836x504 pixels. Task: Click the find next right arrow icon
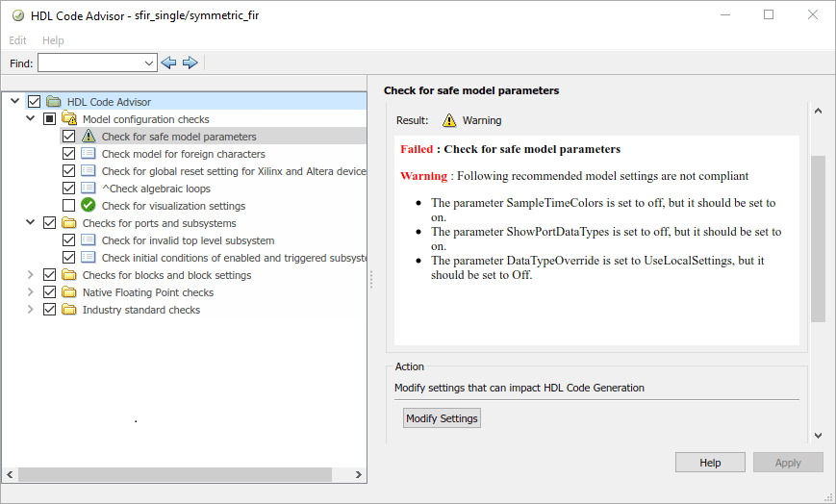coord(190,63)
